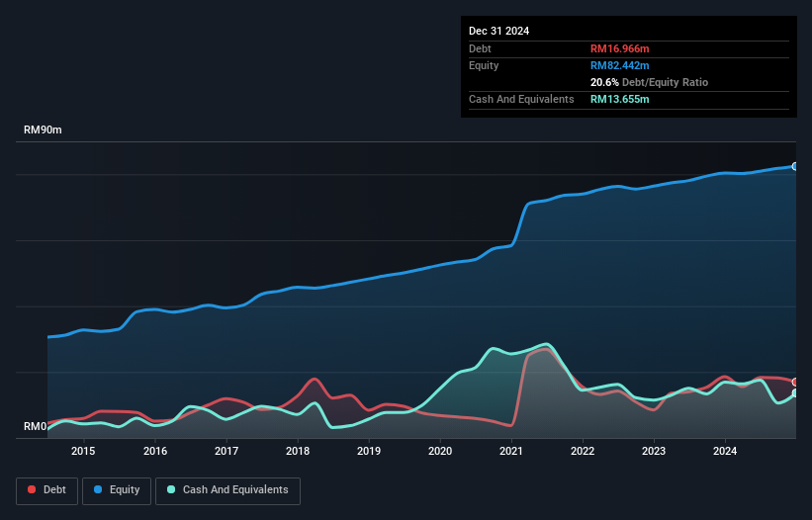Click the Cash And Equivalents tooltip label

coord(521,99)
